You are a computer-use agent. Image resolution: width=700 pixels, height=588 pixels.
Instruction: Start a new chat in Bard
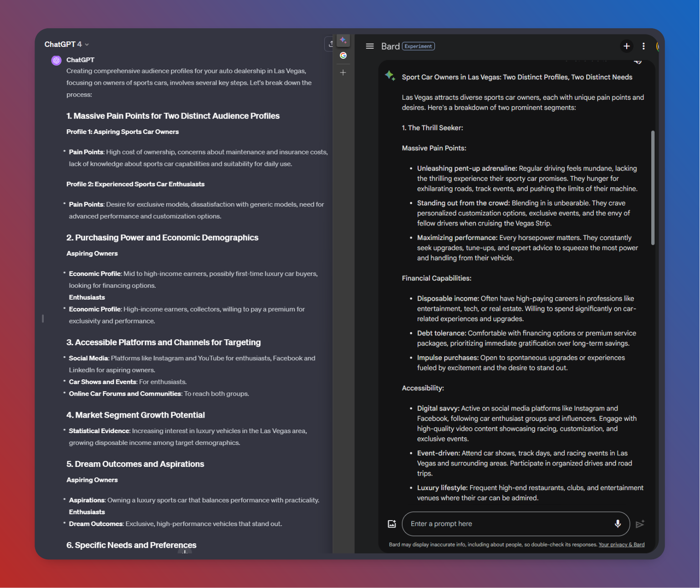tap(627, 46)
